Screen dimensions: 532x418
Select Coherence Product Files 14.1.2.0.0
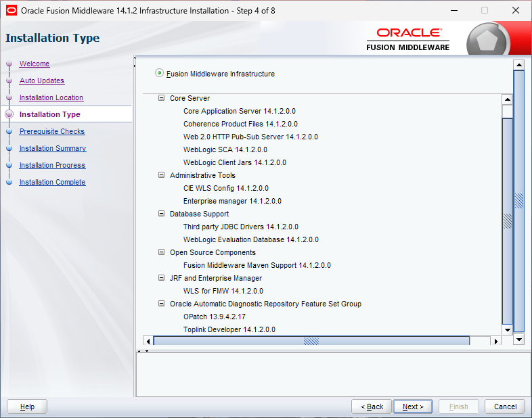[240, 124]
